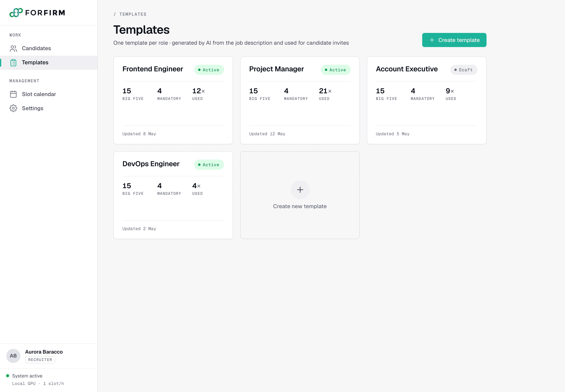Click the Draft badge on Account Executive
565x392 pixels.
[x=464, y=70]
